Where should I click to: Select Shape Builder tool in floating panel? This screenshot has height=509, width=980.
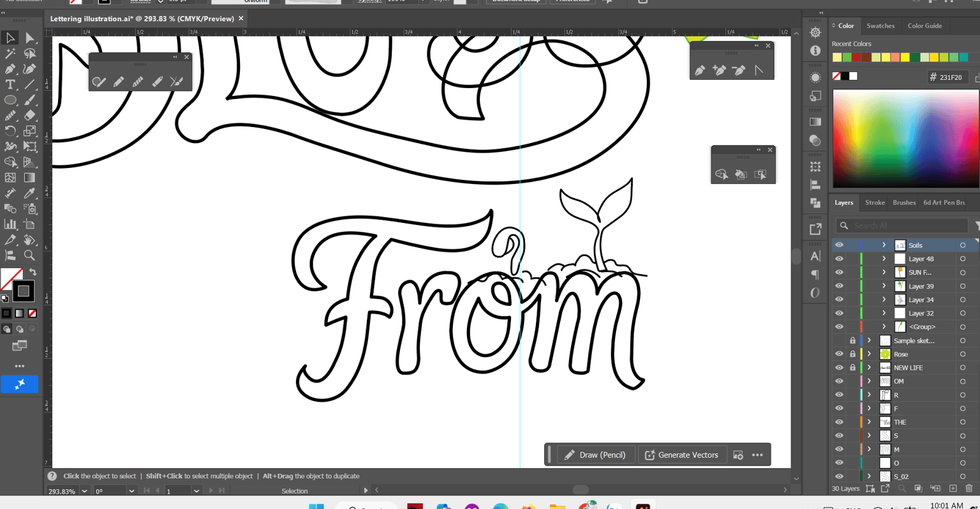coord(722,174)
